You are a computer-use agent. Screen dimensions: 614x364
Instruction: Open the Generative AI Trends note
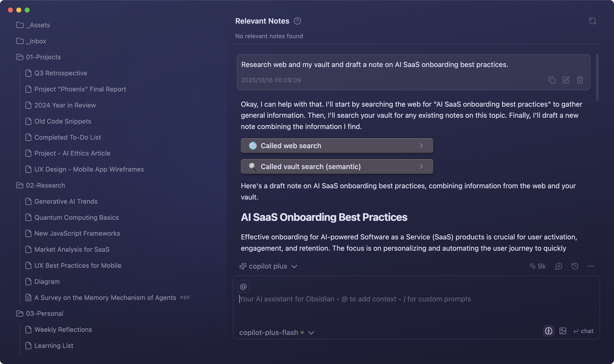point(66,201)
